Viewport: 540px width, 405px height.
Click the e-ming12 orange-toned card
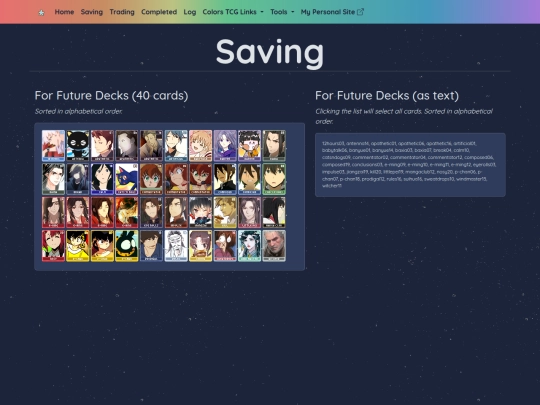pyautogui.click(x=127, y=212)
